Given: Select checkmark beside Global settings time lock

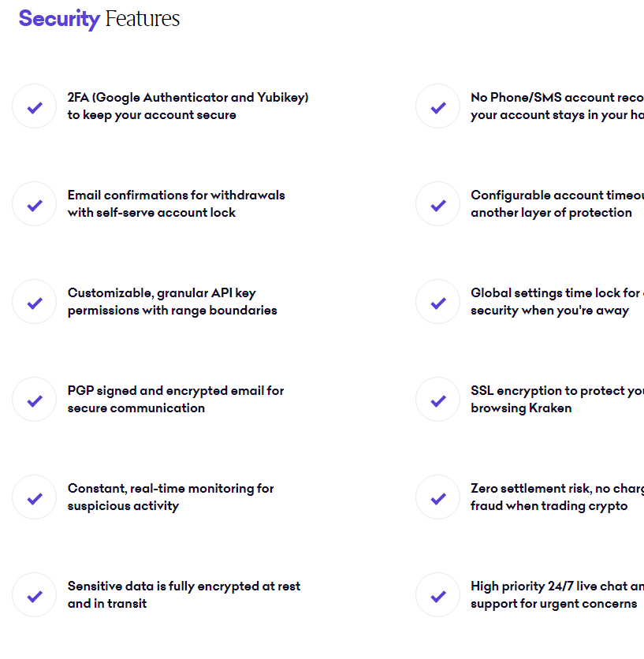Looking at the screenshot, I should 438,302.
